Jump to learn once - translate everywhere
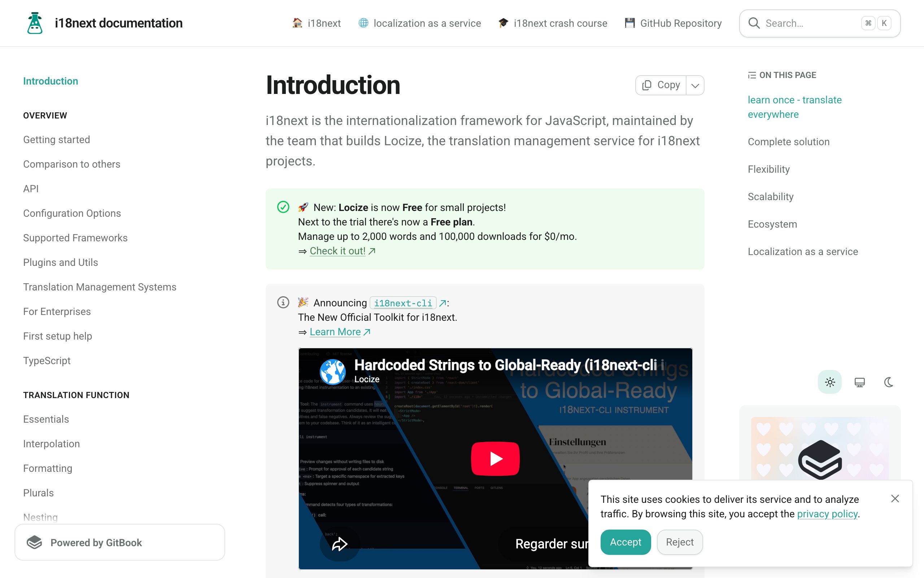Viewport: 924px width, 578px height. point(794,107)
